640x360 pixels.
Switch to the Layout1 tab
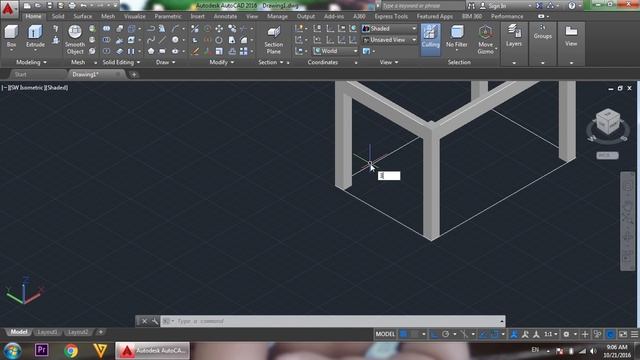[47, 332]
